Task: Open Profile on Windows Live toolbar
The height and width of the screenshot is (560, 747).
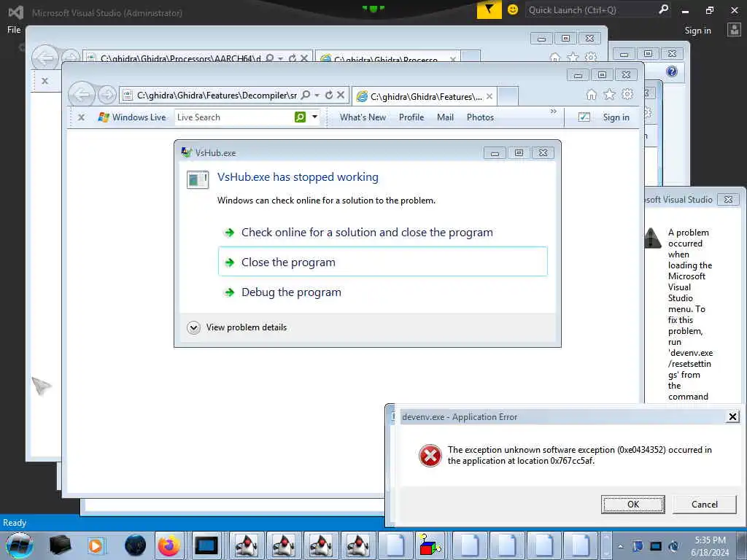Action: tap(411, 117)
